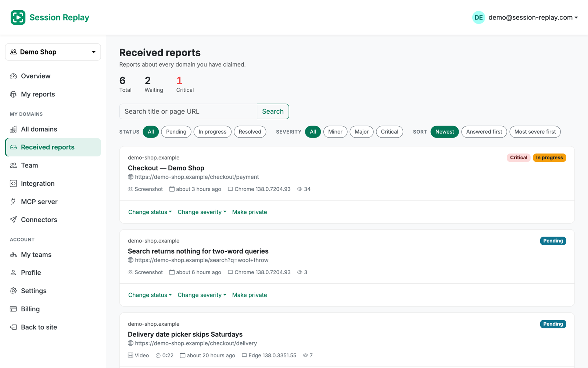Click the Search title or page URL field
The height and width of the screenshot is (368, 588).
pos(188,112)
